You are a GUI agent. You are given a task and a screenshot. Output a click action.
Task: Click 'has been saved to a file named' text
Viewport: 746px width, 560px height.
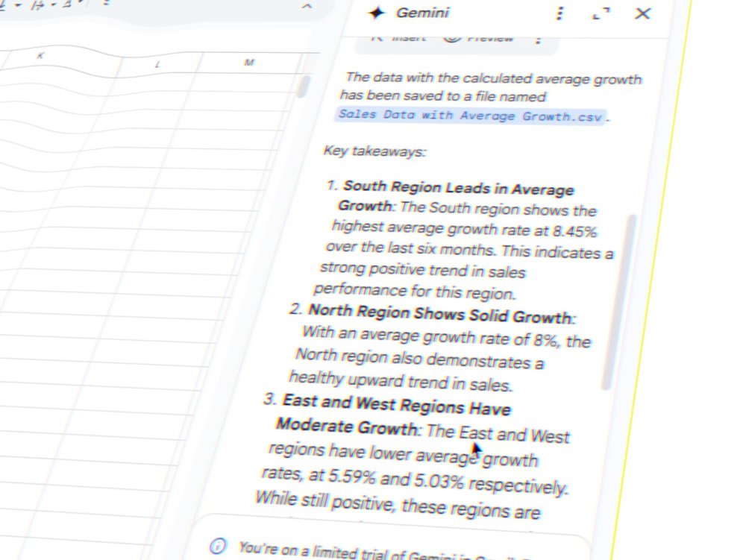point(443,96)
